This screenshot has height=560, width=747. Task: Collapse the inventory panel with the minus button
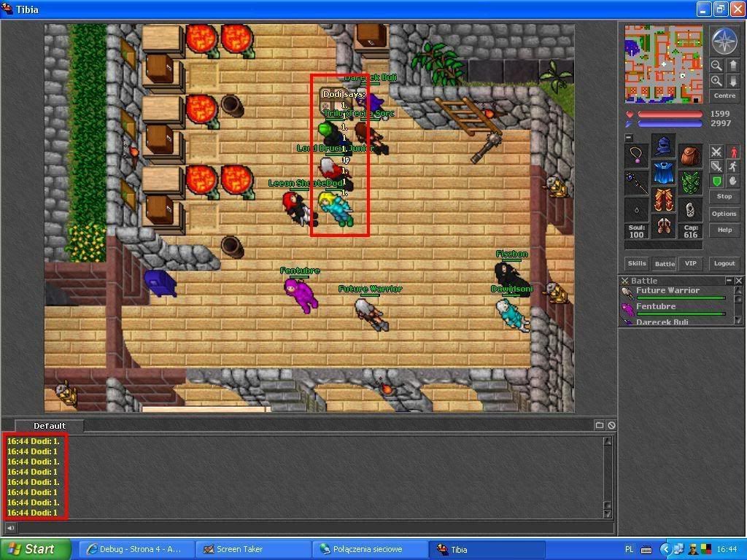pos(629,138)
